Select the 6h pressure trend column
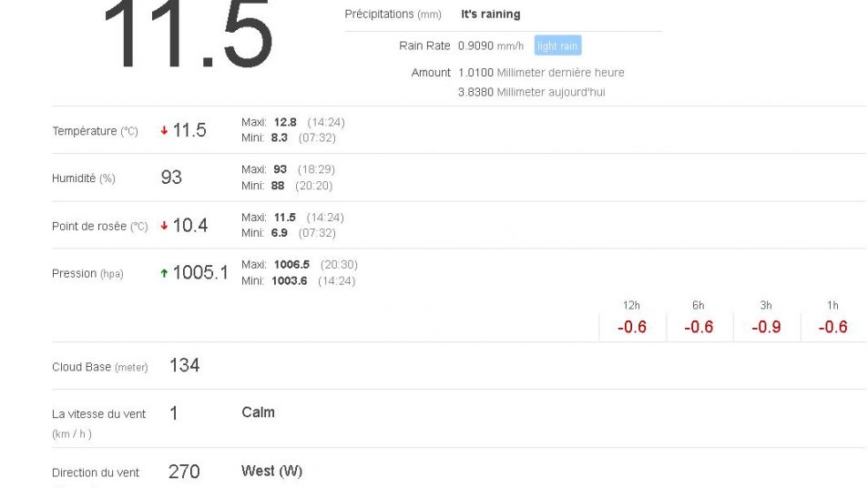This screenshot has width=868, height=488. (698, 320)
